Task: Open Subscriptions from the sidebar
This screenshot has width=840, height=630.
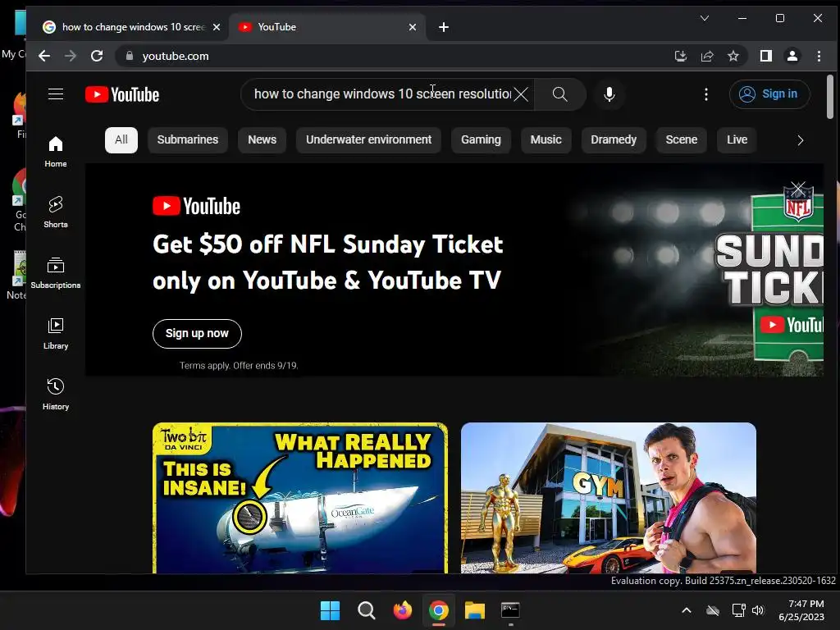Action: [x=56, y=273]
